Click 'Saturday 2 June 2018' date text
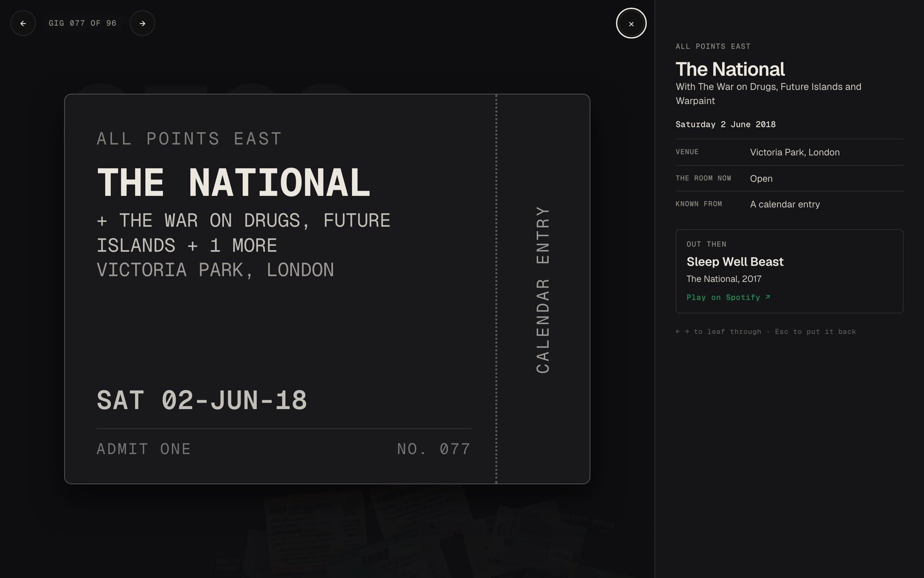This screenshot has width=924, height=578. coord(725,124)
